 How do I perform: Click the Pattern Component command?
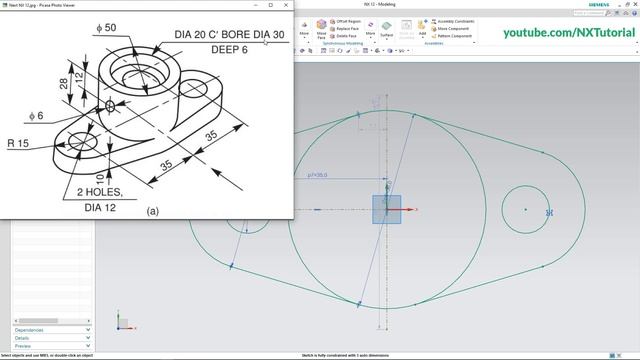(x=451, y=36)
